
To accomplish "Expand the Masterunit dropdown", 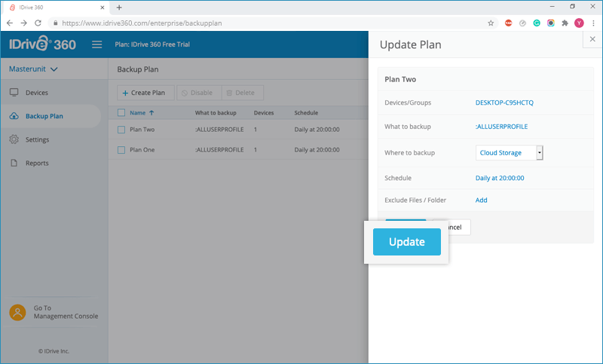I will (x=33, y=69).
